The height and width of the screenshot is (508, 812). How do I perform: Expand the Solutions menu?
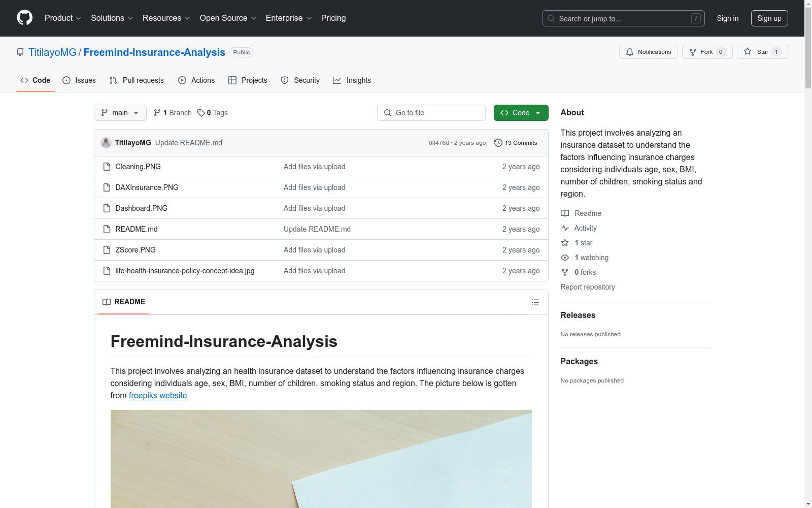point(112,18)
